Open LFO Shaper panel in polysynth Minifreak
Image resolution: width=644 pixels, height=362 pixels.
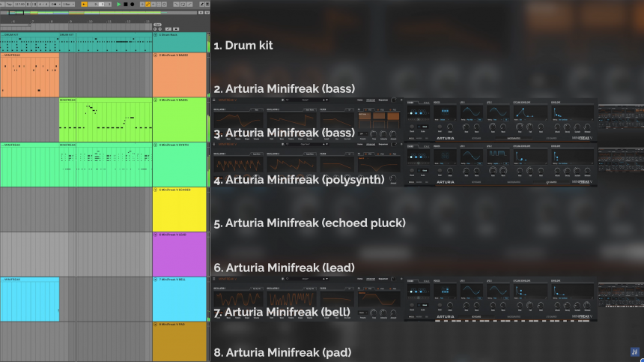551,182
